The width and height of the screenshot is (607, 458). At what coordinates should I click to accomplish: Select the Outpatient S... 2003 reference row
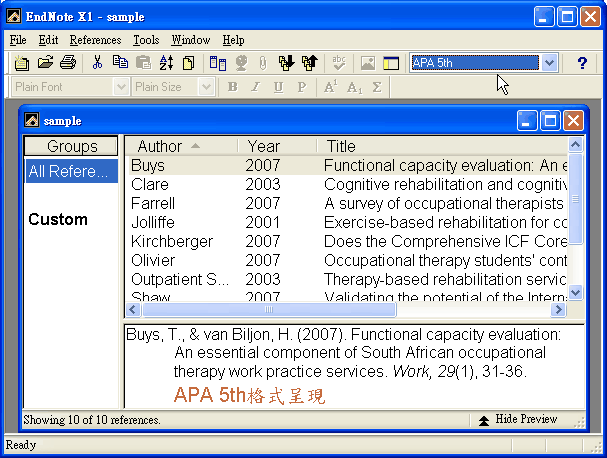tap(348, 280)
